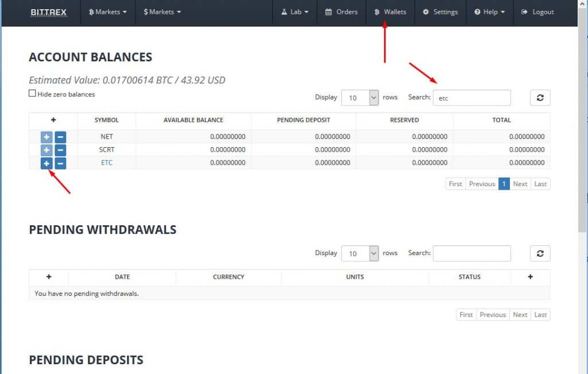Click the minus withdraw icon for SCRT
Screen dimensions: 588x374
pos(60,150)
